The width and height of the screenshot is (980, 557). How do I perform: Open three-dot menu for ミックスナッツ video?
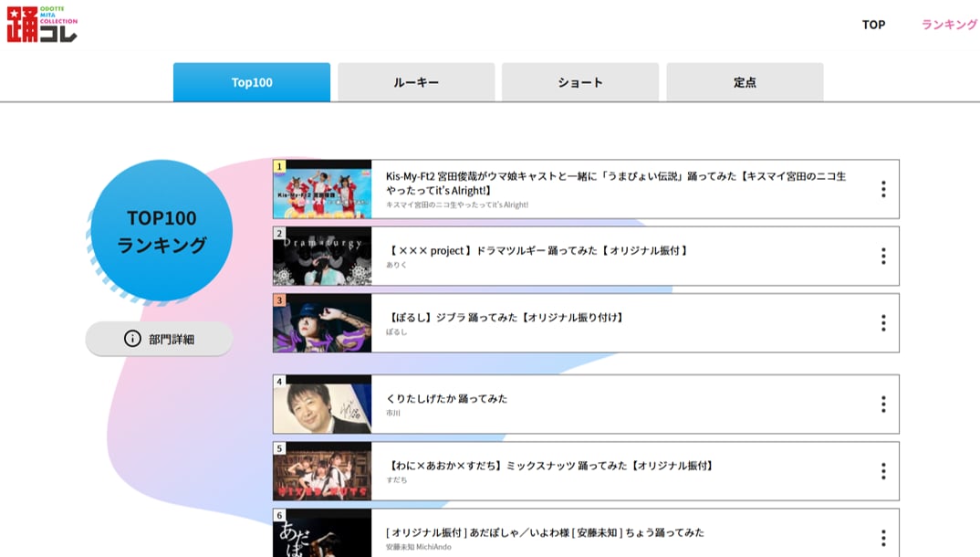pos(882,470)
